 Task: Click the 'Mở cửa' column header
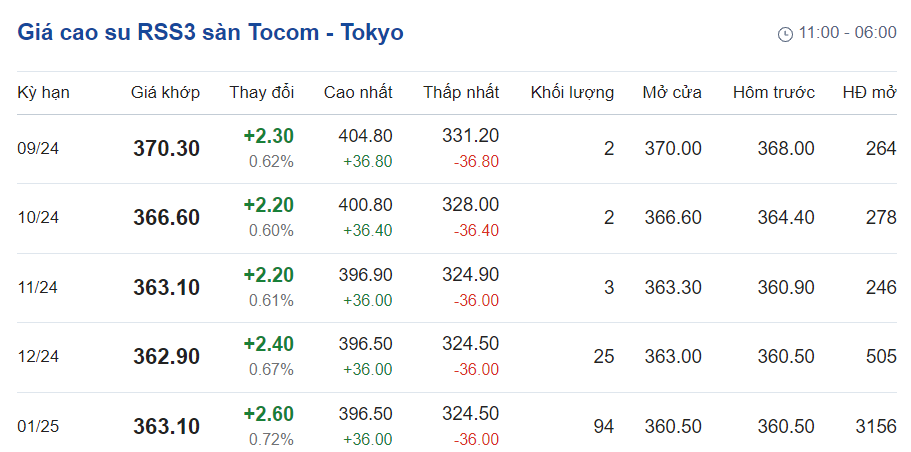[672, 93]
